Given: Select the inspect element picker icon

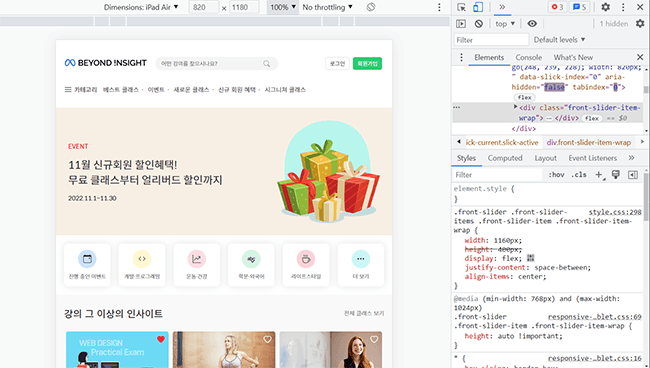Looking at the screenshot, I should (x=461, y=7).
